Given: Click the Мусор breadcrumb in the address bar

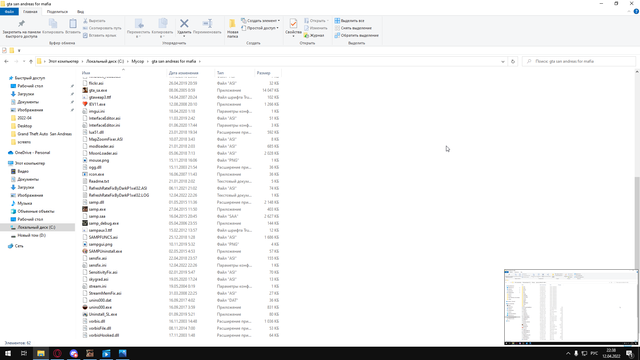Looking at the screenshot, I should tap(138, 61).
